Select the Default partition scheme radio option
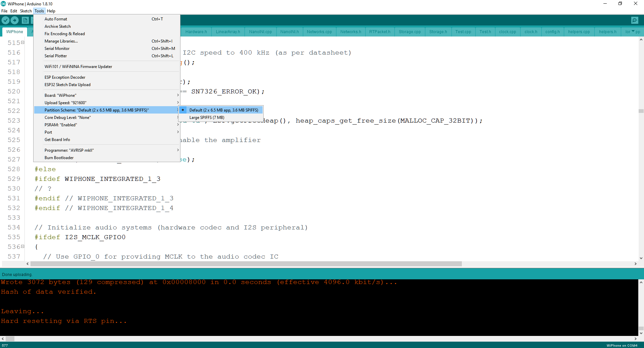 (x=224, y=110)
